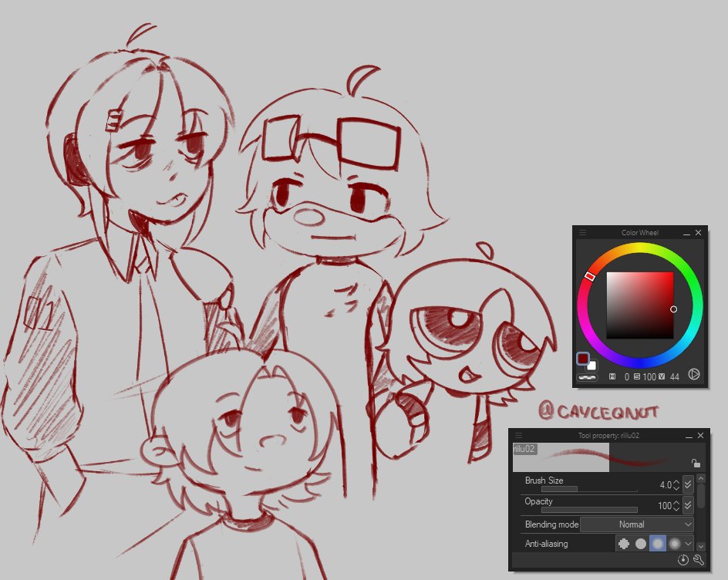Adjust the Opacity slider bar

pyautogui.click(x=589, y=510)
